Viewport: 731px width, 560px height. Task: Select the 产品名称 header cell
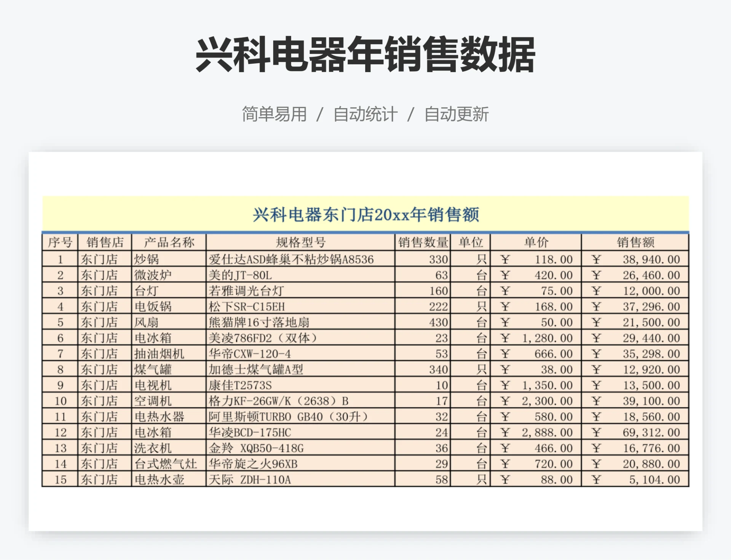(x=169, y=242)
